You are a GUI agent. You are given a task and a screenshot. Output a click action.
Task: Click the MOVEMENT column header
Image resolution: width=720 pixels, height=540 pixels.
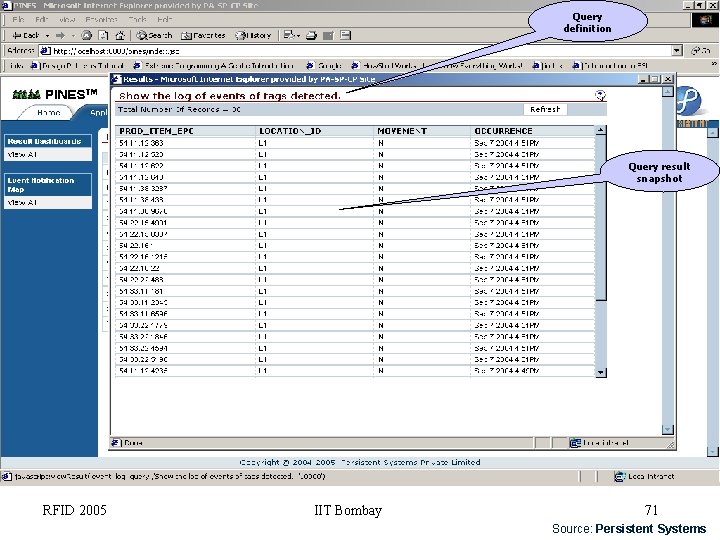click(402, 131)
